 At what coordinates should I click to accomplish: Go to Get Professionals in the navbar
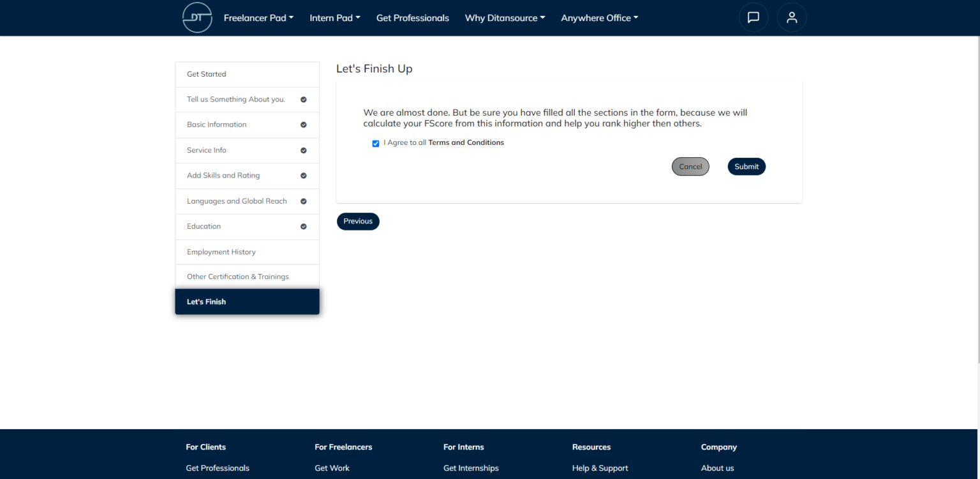412,17
